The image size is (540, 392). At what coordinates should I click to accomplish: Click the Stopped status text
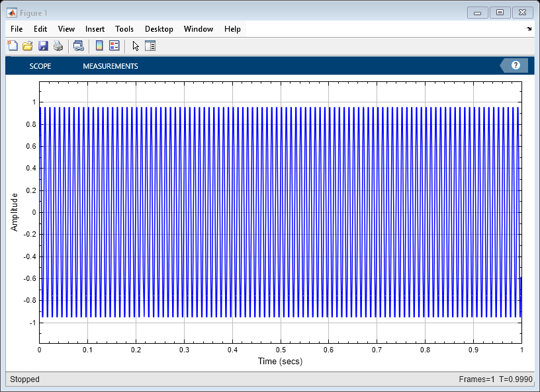tap(24, 379)
